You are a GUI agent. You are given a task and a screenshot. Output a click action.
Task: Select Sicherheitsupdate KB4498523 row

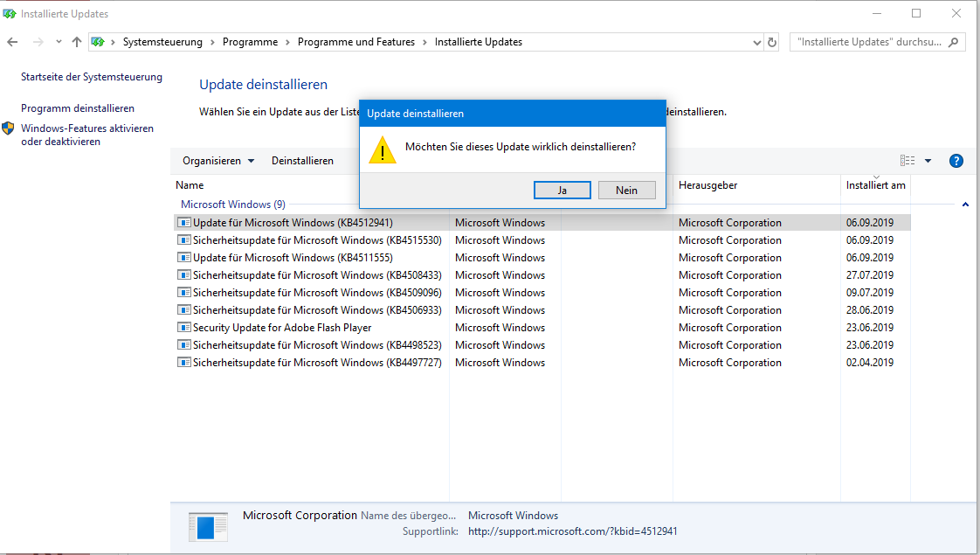tap(542, 345)
